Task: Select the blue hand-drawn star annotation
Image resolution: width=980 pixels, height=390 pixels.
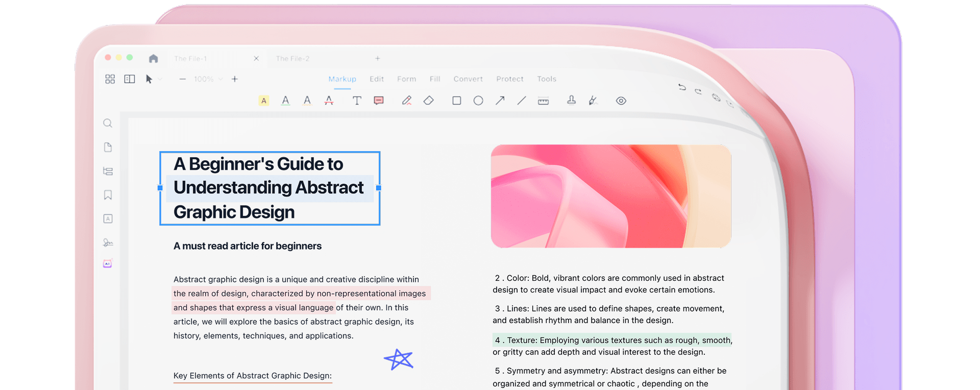Action: [399, 359]
